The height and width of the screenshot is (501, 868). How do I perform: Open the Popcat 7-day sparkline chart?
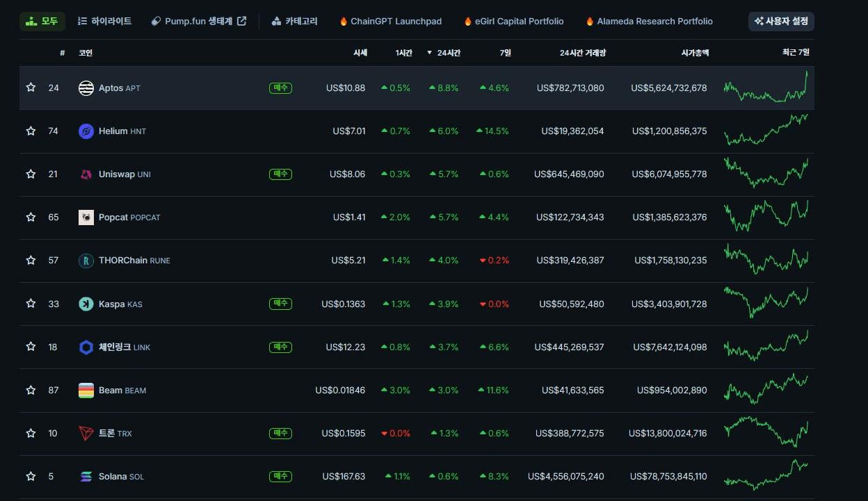(x=766, y=216)
